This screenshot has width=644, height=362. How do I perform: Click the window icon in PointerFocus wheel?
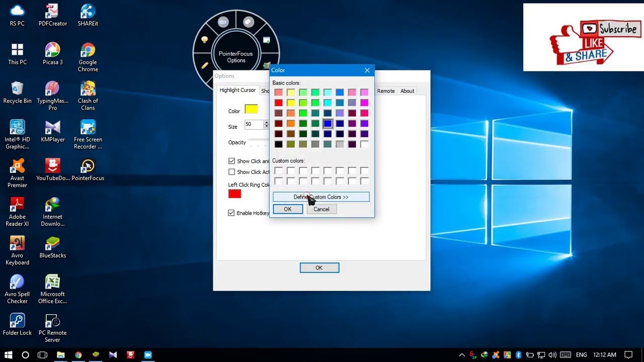[267, 40]
